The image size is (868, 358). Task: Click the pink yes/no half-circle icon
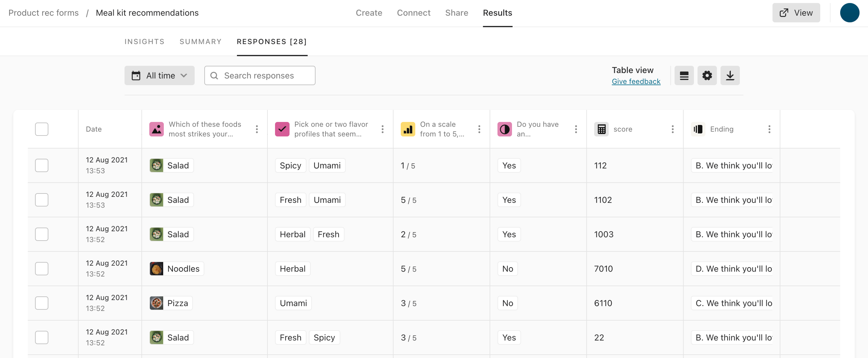coord(504,129)
